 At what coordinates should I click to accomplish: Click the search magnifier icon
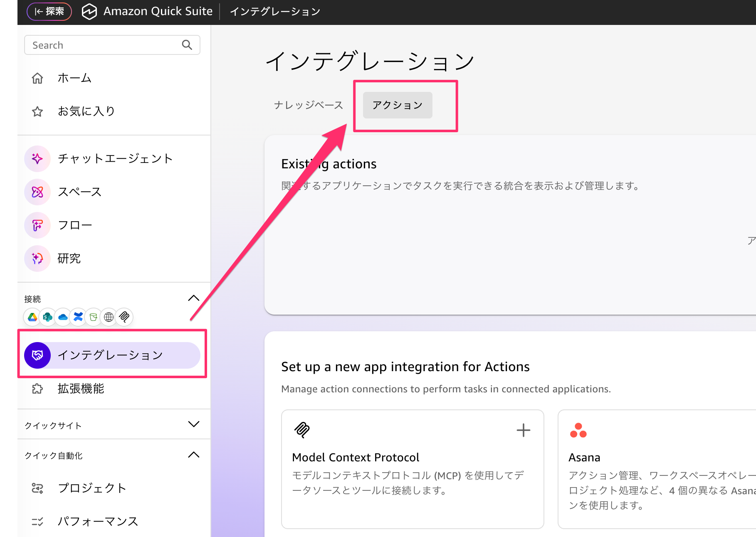tap(187, 45)
